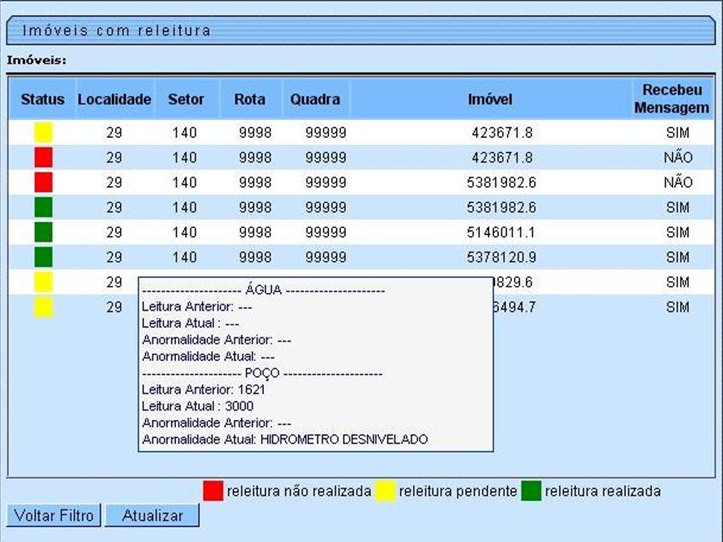The height and width of the screenshot is (542, 723).
Task: Click the Status column header
Action: (42, 100)
